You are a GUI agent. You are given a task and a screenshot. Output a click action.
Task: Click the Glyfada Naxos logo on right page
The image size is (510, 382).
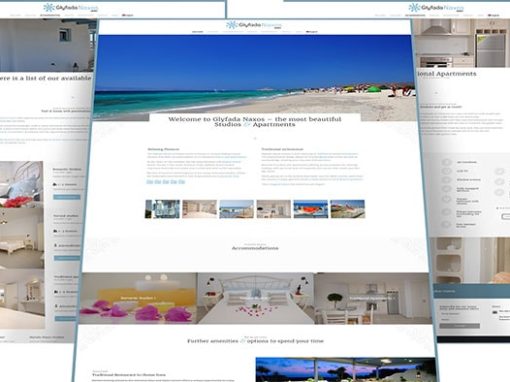pos(436,8)
